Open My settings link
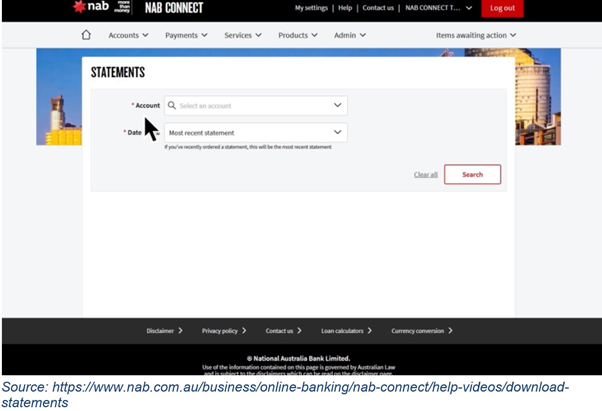 click(x=311, y=8)
